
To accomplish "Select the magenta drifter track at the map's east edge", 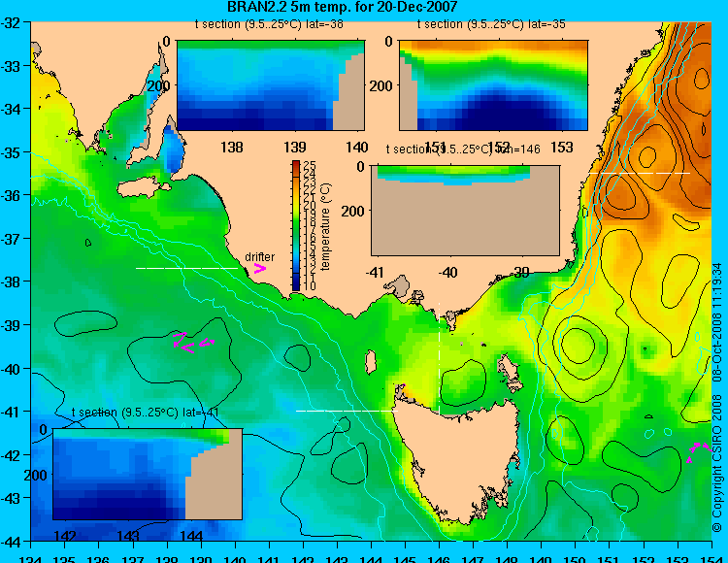I will pyautogui.click(x=699, y=451).
